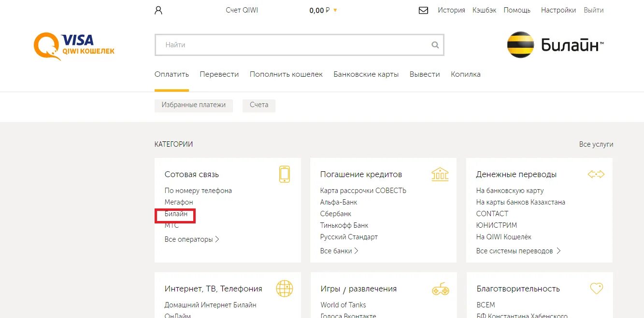Select World of Tanks
644x318 pixels.
(343, 305)
